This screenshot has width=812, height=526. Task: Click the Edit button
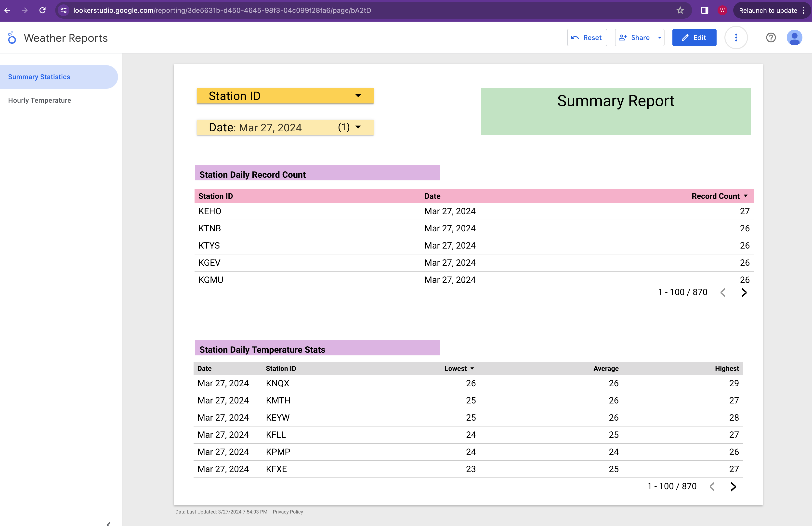pyautogui.click(x=694, y=38)
